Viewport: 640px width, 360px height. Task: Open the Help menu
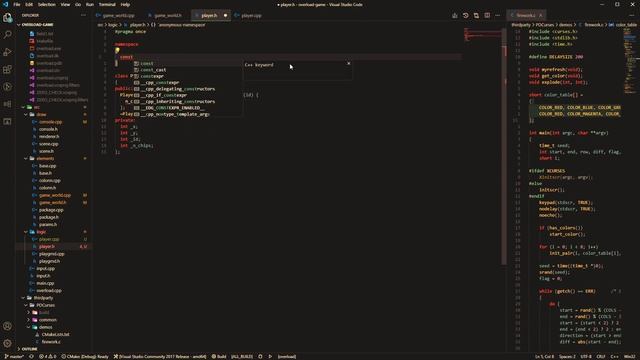click(x=125, y=4)
